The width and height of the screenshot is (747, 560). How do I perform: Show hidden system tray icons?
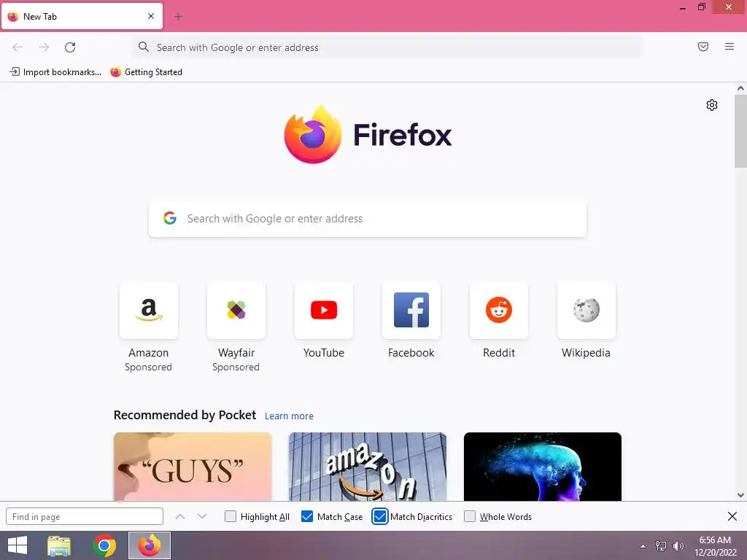tap(643, 546)
